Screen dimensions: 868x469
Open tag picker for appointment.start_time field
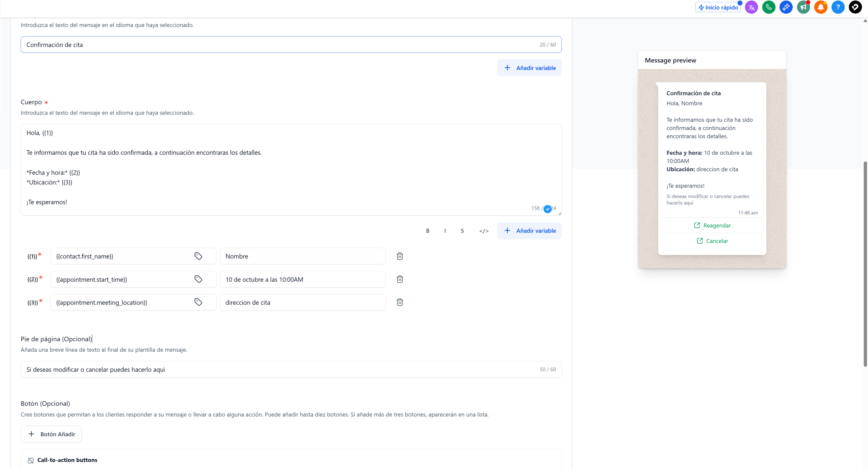(x=198, y=279)
